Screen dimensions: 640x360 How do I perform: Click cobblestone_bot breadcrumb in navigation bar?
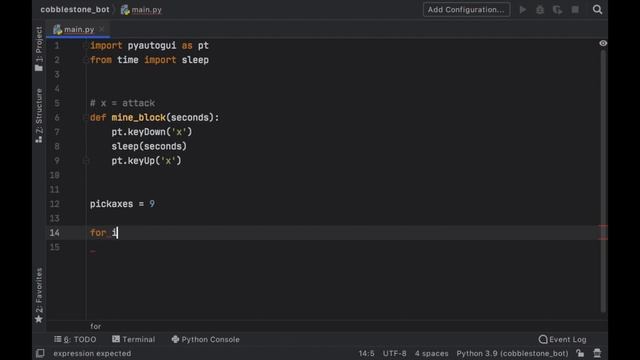pos(75,10)
